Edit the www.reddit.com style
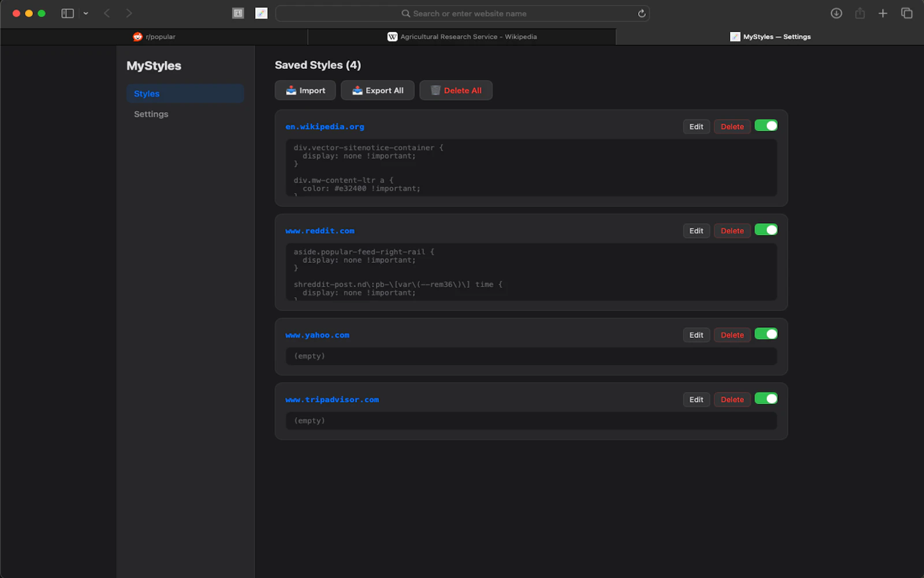The height and width of the screenshot is (578, 924). (x=696, y=231)
